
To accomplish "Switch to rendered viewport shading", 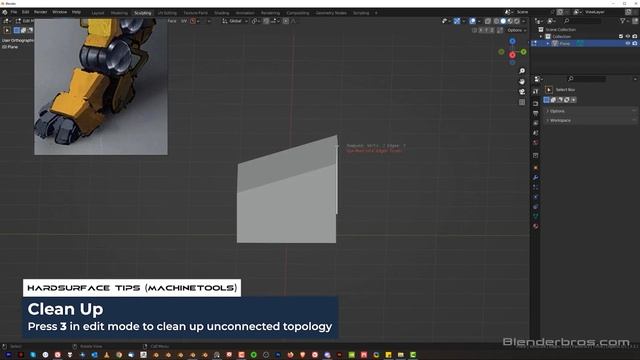I will pyautogui.click(x=517, y=21).
